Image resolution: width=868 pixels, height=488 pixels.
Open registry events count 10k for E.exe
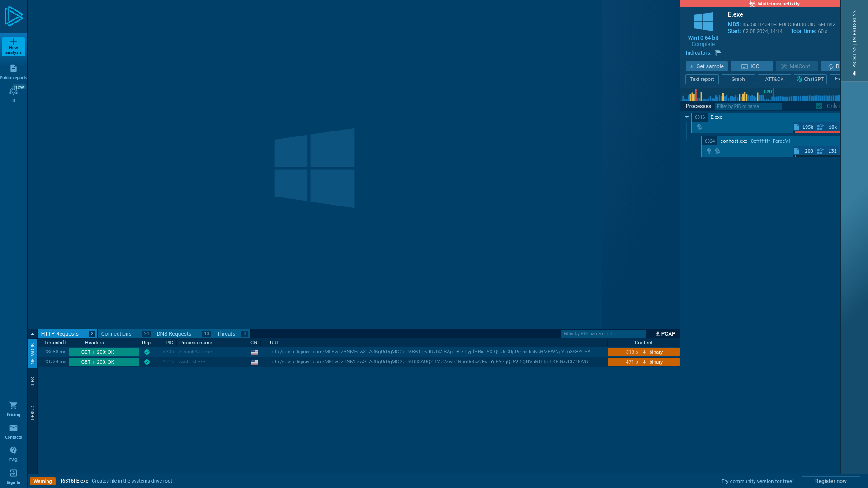[x=827, y=127]
